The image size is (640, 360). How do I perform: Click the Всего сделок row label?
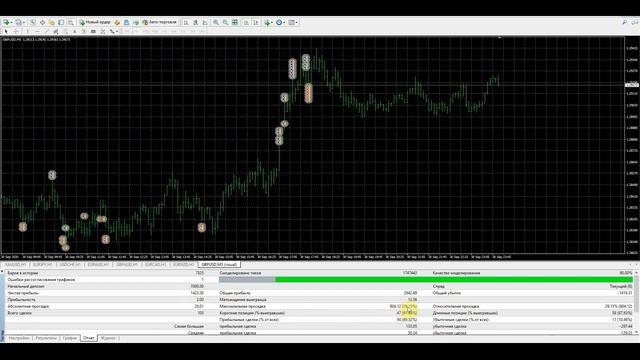tap(20, 313)
